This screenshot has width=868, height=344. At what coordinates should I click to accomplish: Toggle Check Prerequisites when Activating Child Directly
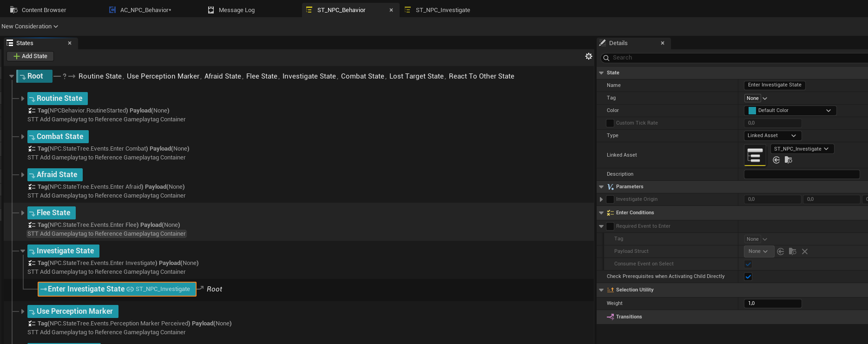[x=748, y=277]
